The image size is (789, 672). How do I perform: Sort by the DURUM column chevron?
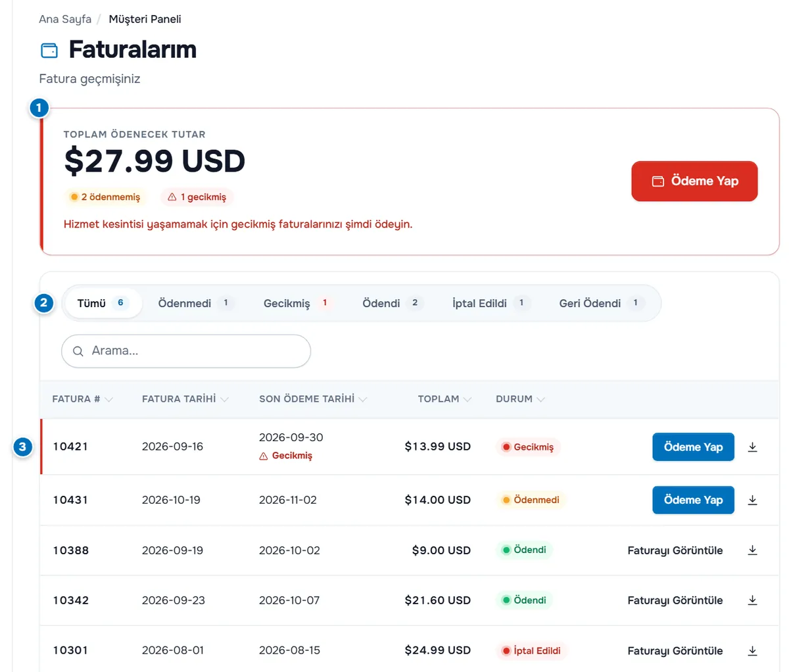click(x=540, y=399)
